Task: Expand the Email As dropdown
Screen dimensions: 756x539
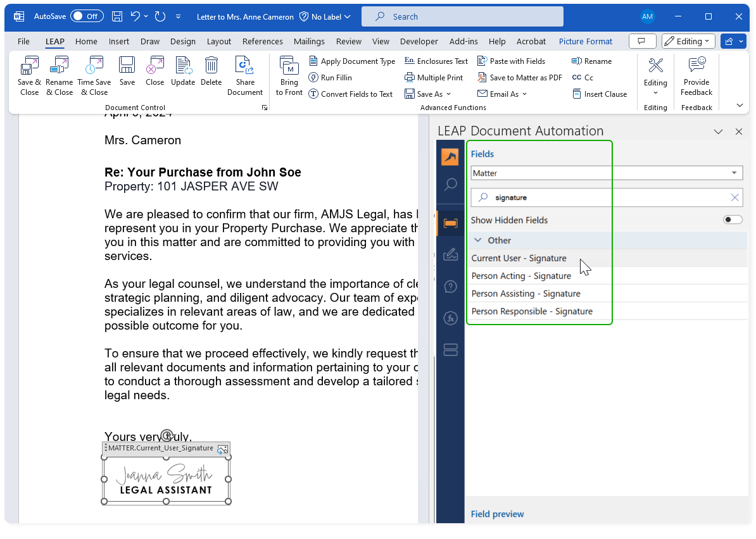Action: click(x=524, y=94)
